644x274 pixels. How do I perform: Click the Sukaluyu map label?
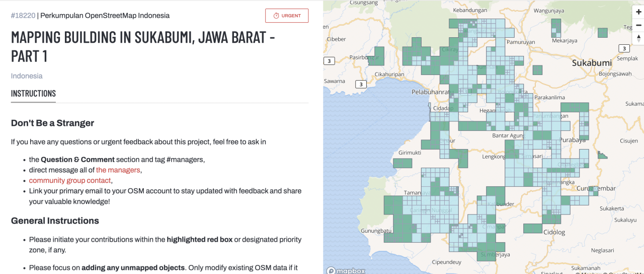tap(625, 220)
